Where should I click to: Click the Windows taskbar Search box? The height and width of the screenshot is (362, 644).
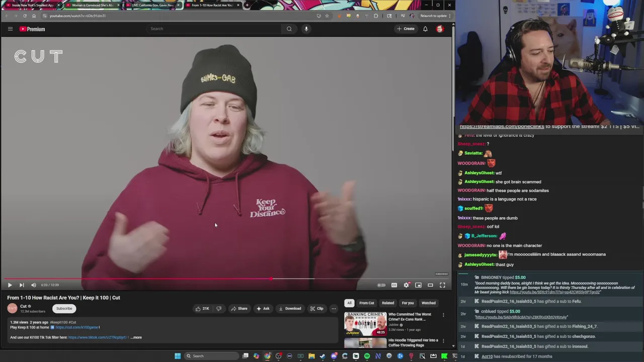210,356
